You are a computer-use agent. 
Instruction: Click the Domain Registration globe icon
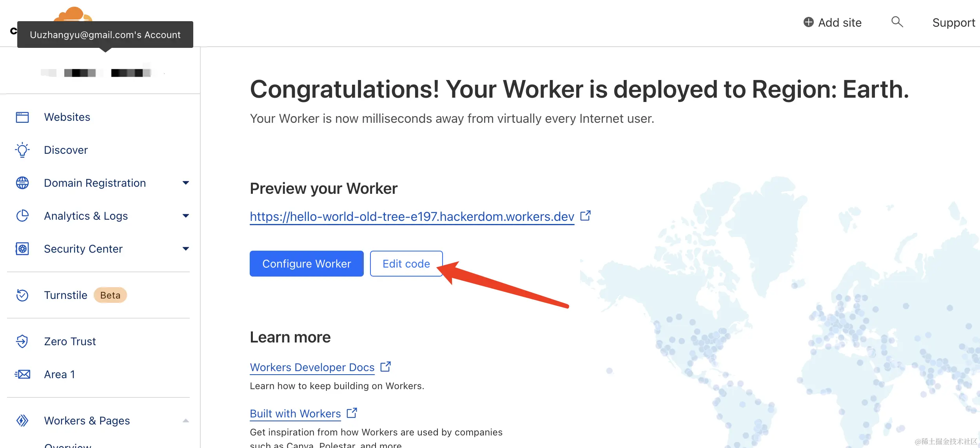point(22,183)
